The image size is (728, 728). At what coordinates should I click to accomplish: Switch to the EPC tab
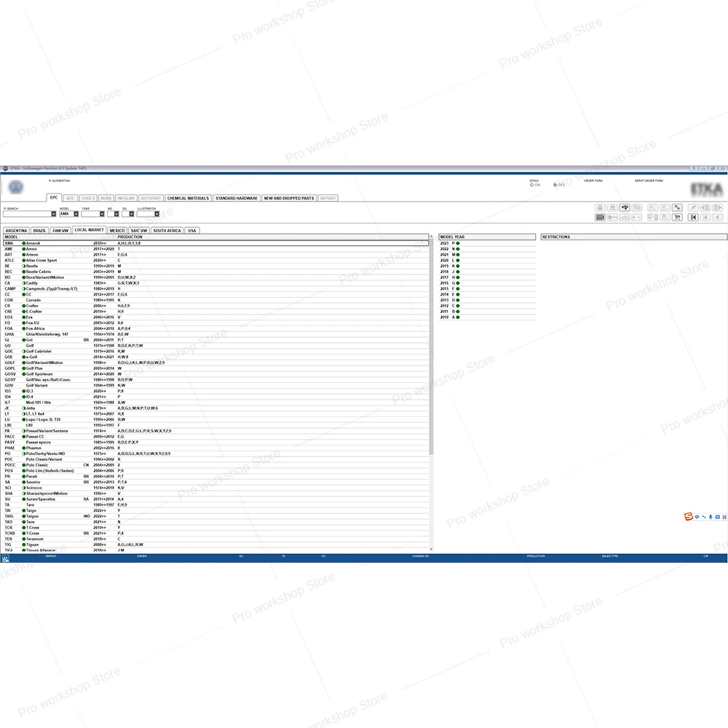(54, 198)
